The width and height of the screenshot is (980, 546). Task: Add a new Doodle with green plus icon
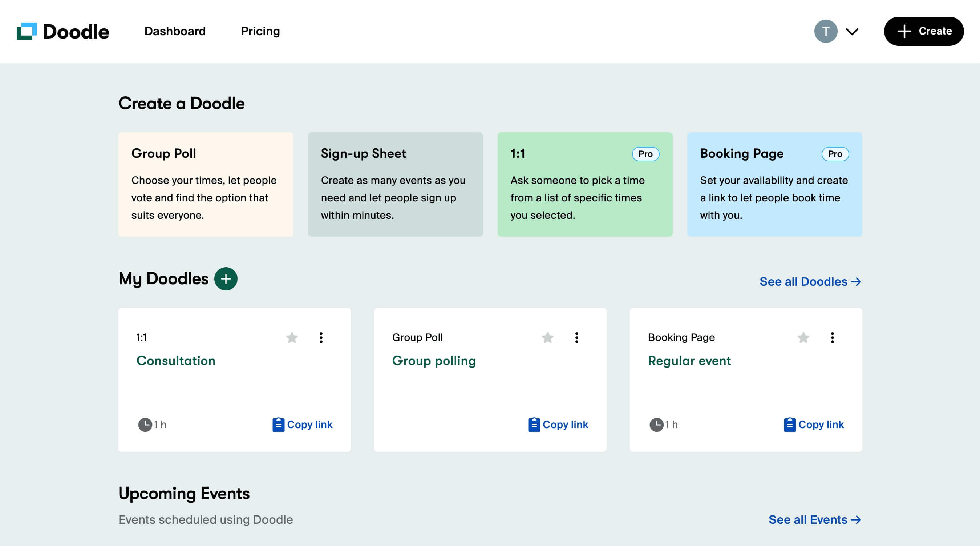point(226,279)
